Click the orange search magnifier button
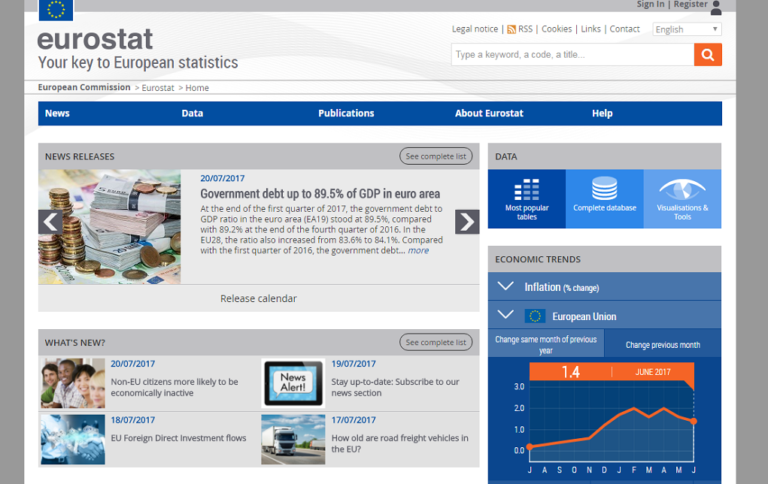Viewport: 768px width, 484px height. pos(707,54)
